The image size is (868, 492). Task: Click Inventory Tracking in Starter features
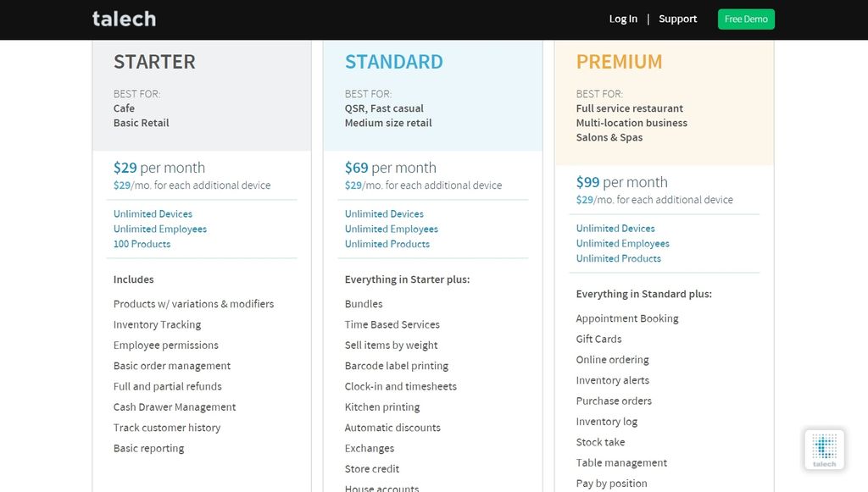tap(157, 324)
